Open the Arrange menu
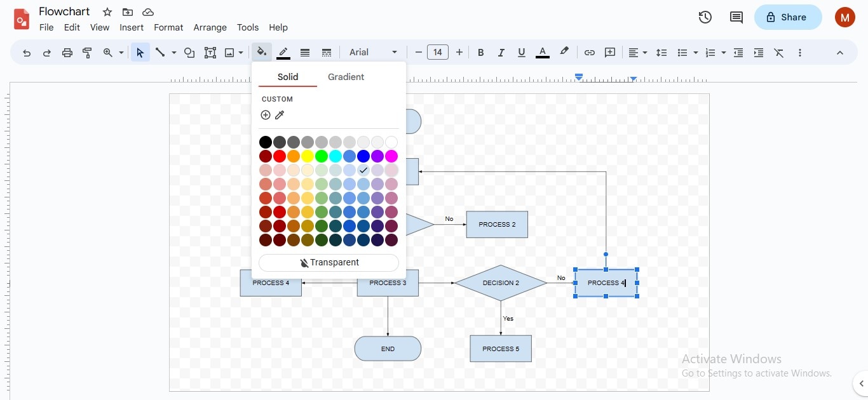868x400 pixels. 210,27
